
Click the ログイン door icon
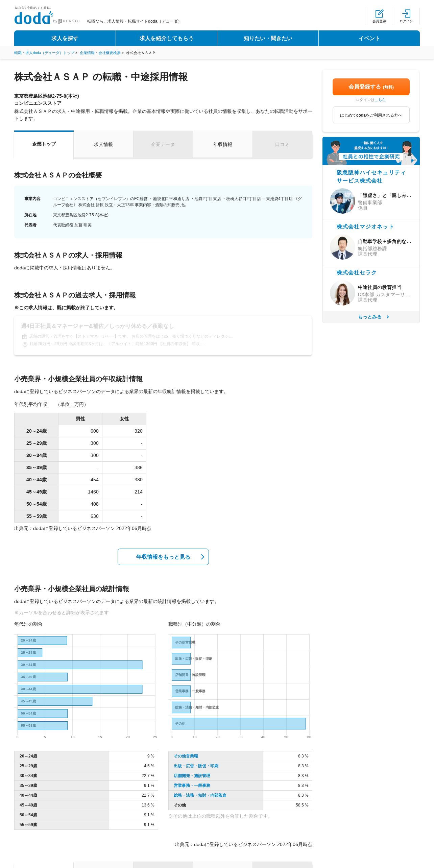pyautogui.click(x=406, y=14)
